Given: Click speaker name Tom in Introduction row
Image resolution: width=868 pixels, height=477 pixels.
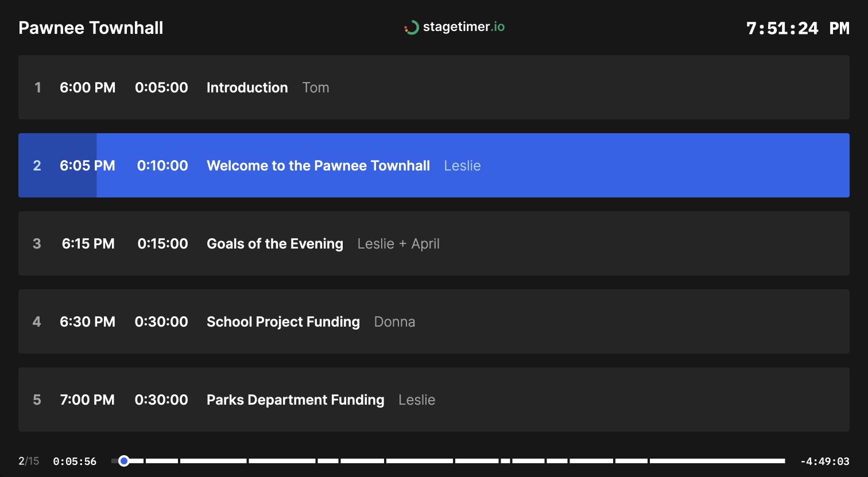Looking at the screenshot, I should (316, 88).
